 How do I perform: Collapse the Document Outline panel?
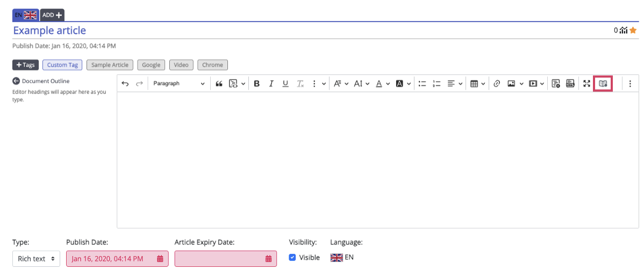(x=16, y=81)
